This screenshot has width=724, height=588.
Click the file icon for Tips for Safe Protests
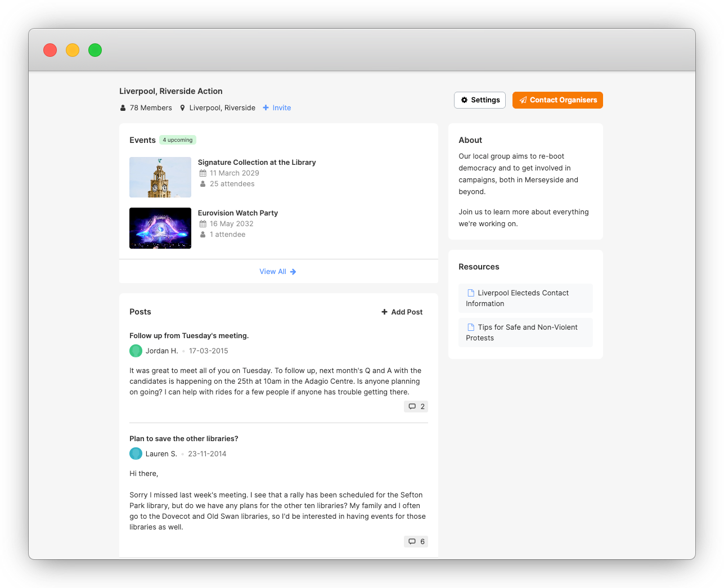point(471,327)
